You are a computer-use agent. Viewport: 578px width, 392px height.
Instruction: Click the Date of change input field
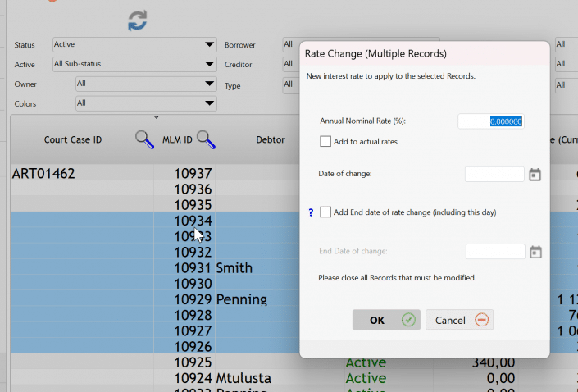494,175
